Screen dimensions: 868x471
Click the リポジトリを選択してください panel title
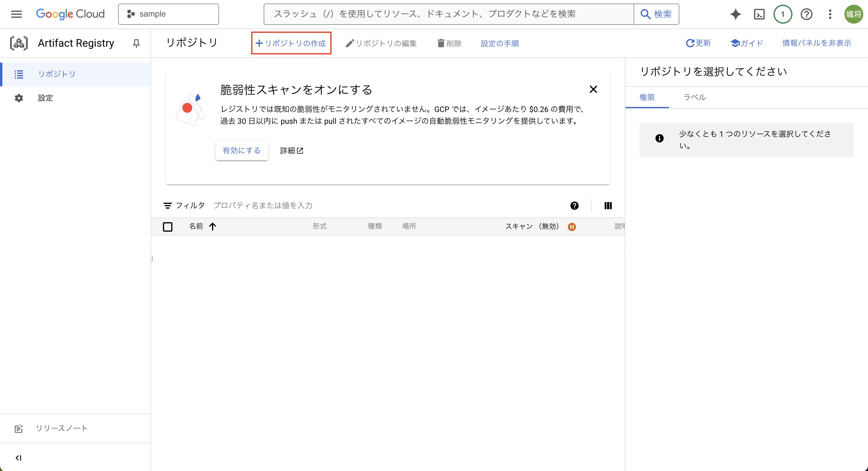pos(713,72)
